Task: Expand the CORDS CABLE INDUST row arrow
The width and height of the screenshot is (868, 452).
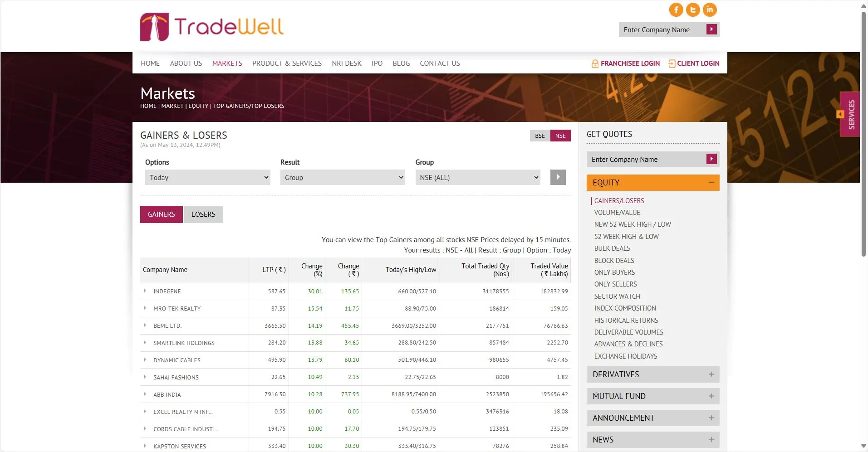Action: coord(145,429)
